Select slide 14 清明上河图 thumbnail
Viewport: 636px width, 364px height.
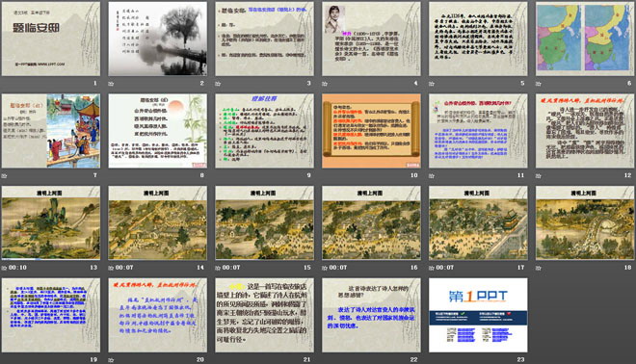point(158,223)
